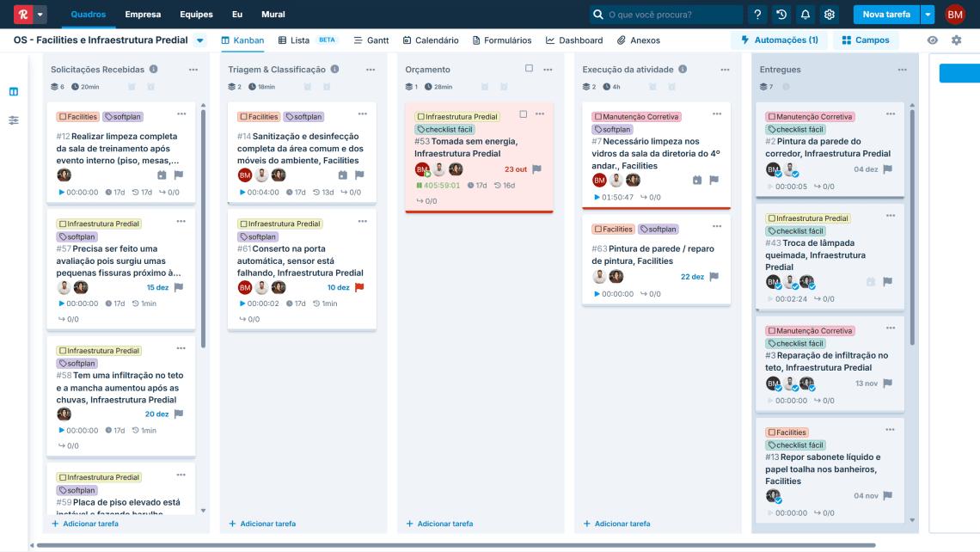Tick the checkbox on task #53 card

(x=524, y=114)
